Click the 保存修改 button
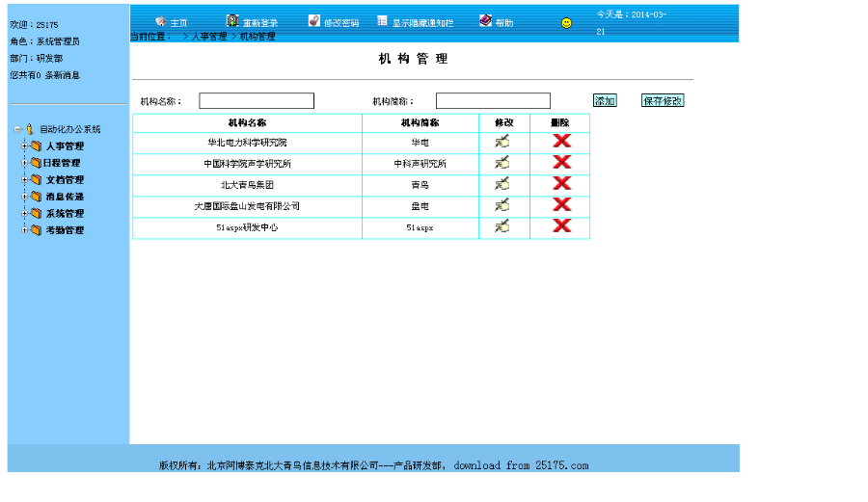This screenshot has height=502, width=868. pyautogui.click(x=663, y=100)
